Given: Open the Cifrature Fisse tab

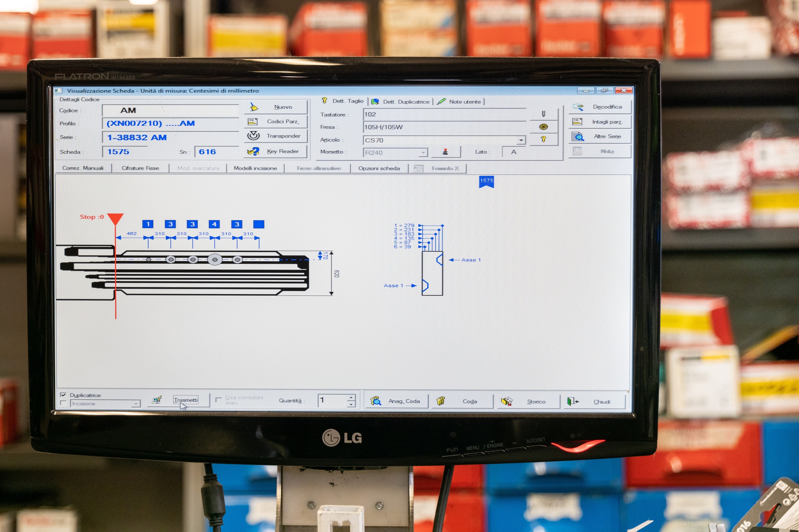Looking at the screenshot, I should [x=140, y=168].
